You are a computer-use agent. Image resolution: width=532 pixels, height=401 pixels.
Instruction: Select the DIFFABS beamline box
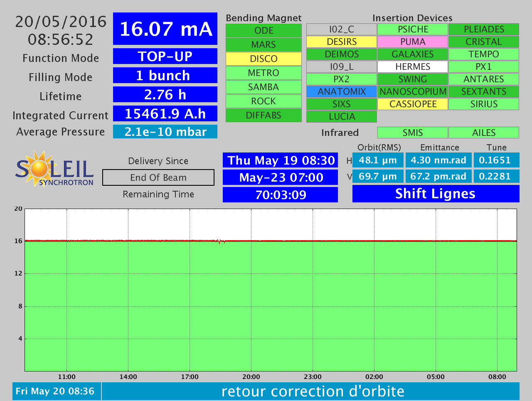pyautogui.click(x=264, y=116)
